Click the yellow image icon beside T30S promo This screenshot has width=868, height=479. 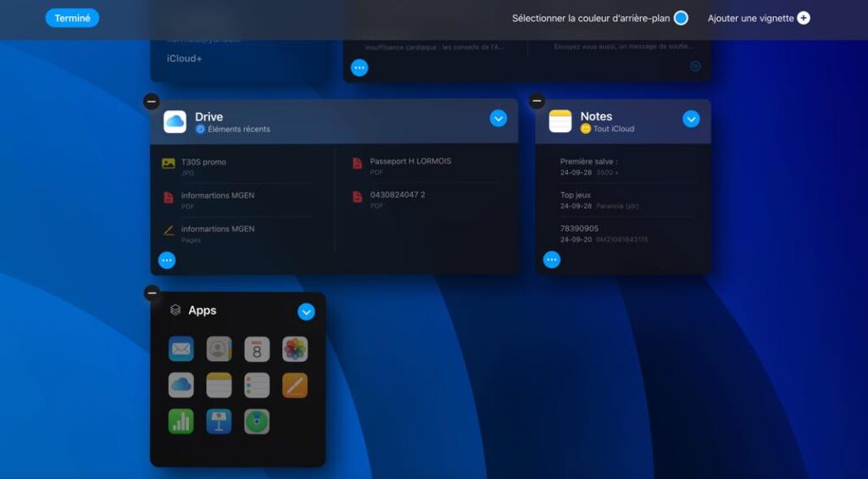169,164
